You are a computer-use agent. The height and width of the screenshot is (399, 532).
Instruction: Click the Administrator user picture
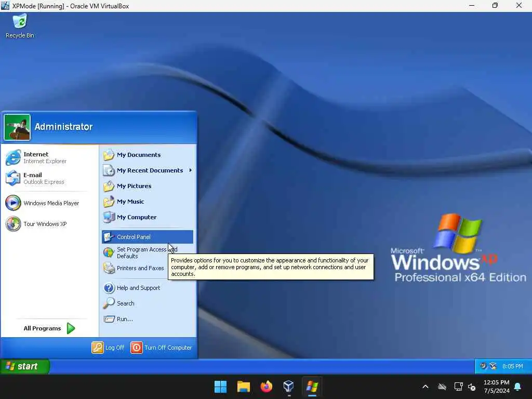point(17,127)
